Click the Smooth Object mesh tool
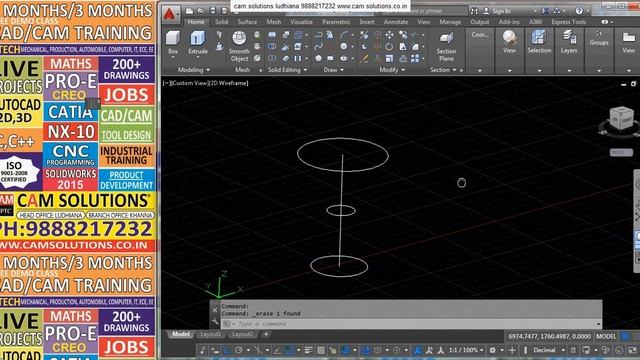 click(x=239, y=46)
